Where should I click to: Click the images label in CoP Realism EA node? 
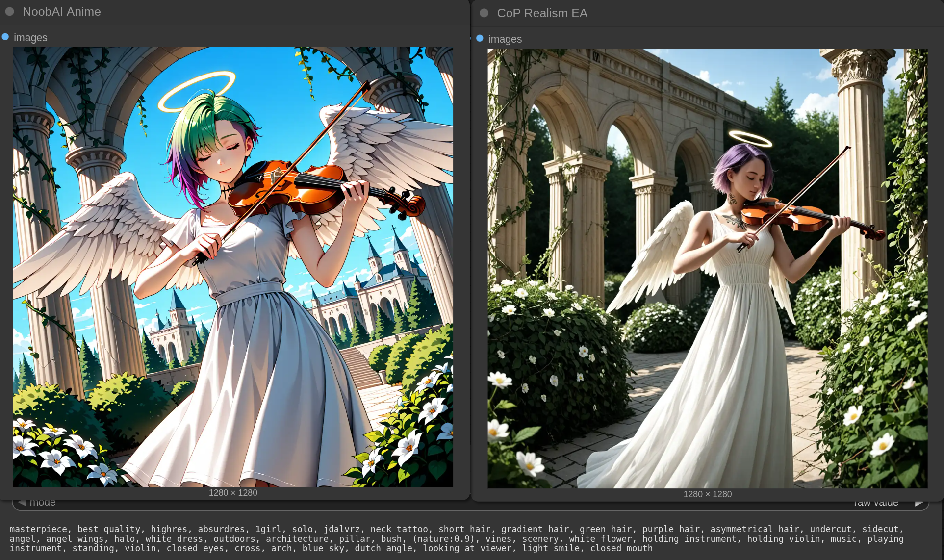pyautogui.click(x=505, y=39)
